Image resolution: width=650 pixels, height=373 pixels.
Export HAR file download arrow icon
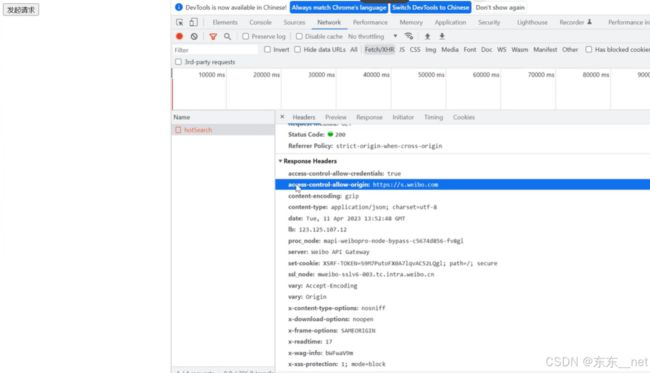(x=442, y=36)
